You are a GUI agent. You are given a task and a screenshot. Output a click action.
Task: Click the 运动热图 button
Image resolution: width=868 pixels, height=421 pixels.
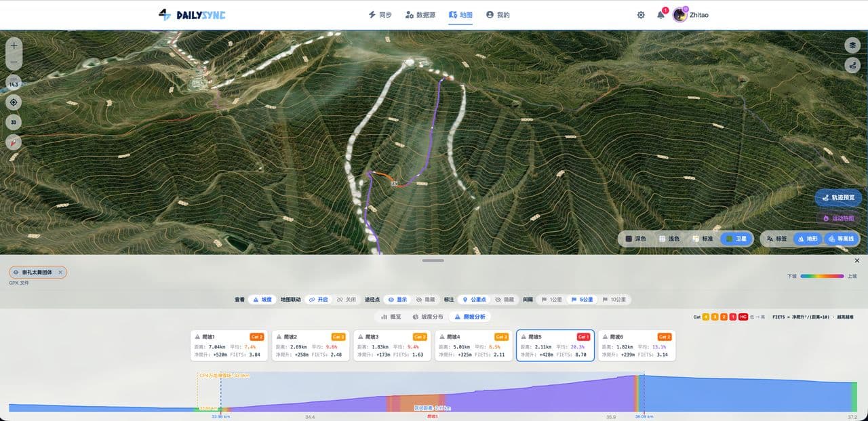pyautogui.click(x=838, y=218)
